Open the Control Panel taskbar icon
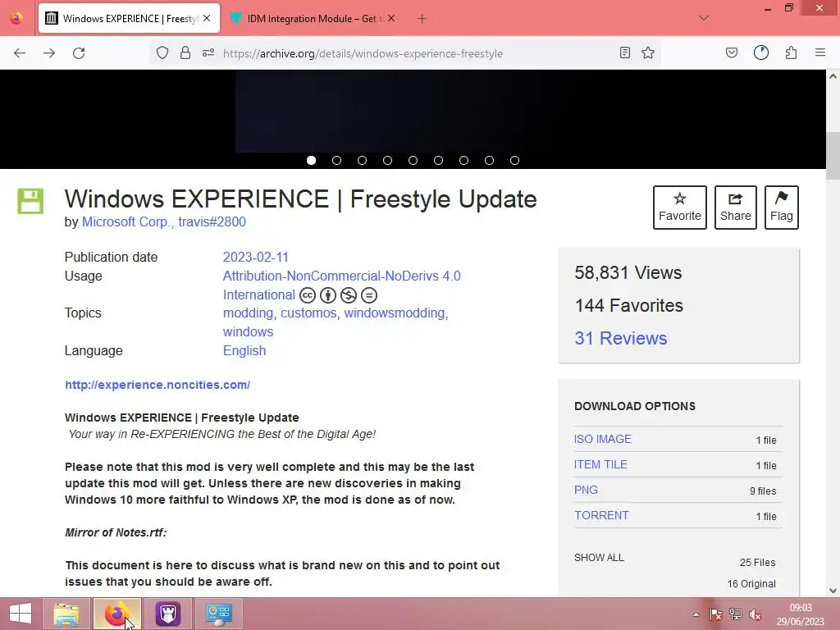This screenshot has height=630, width=840. 218,614
